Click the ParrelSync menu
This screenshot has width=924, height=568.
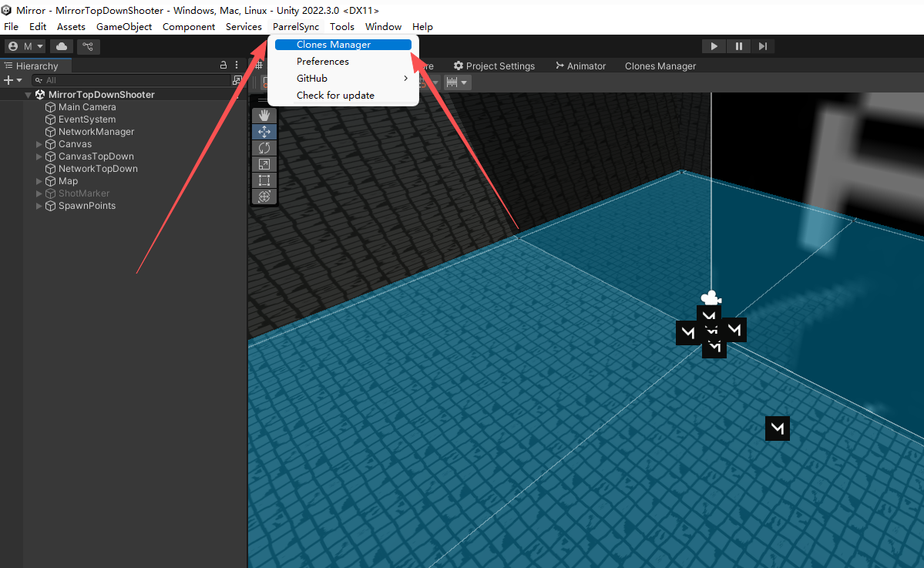tap(296, 26)
